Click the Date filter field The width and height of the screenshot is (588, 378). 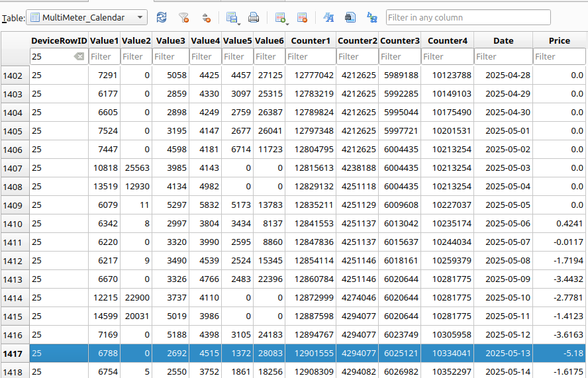tap(504, 57)
